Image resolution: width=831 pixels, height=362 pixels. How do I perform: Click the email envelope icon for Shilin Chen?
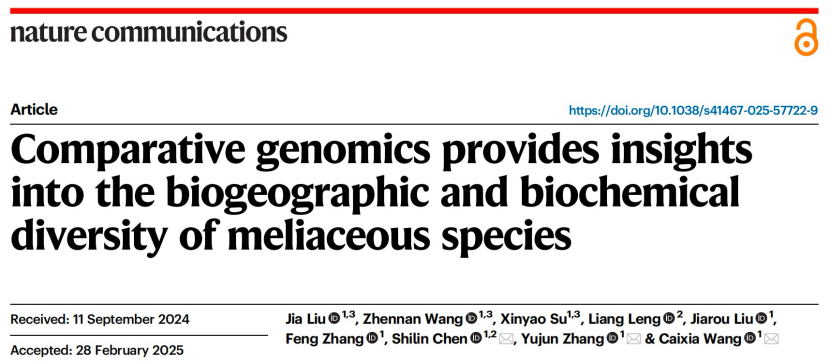point(506,339)
